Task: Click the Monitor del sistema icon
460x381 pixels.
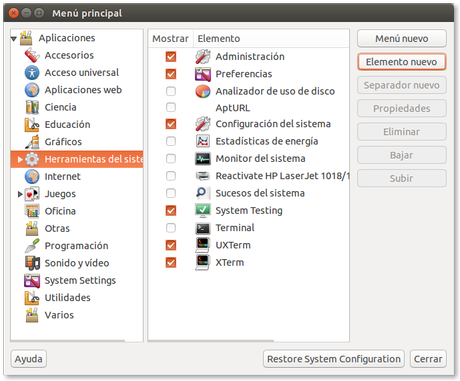Action: [203, 159]
